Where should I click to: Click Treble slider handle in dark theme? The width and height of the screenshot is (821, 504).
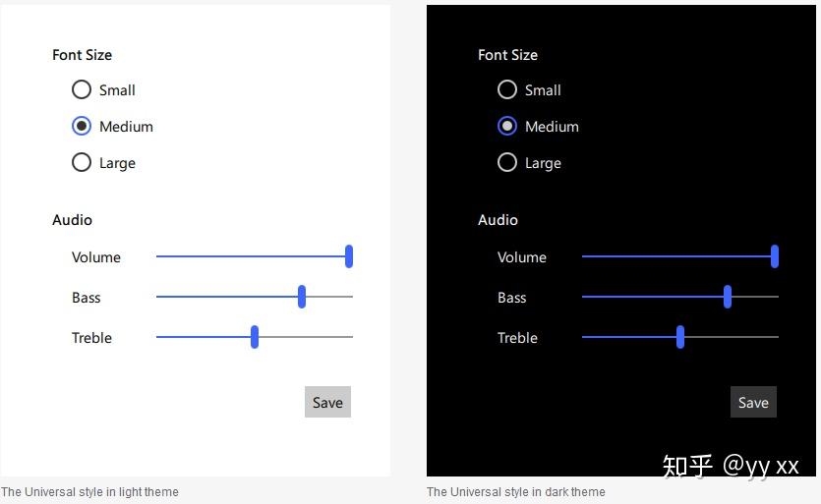point(680,337)
